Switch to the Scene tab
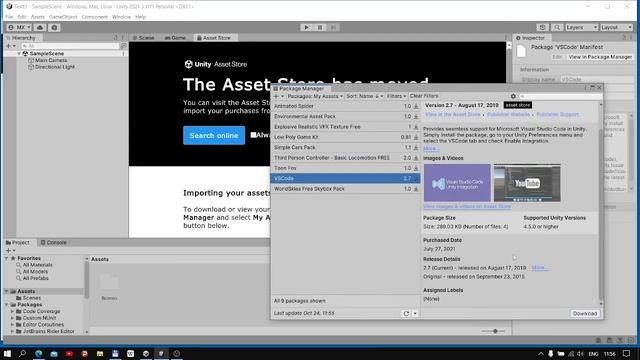 (144, 38)
